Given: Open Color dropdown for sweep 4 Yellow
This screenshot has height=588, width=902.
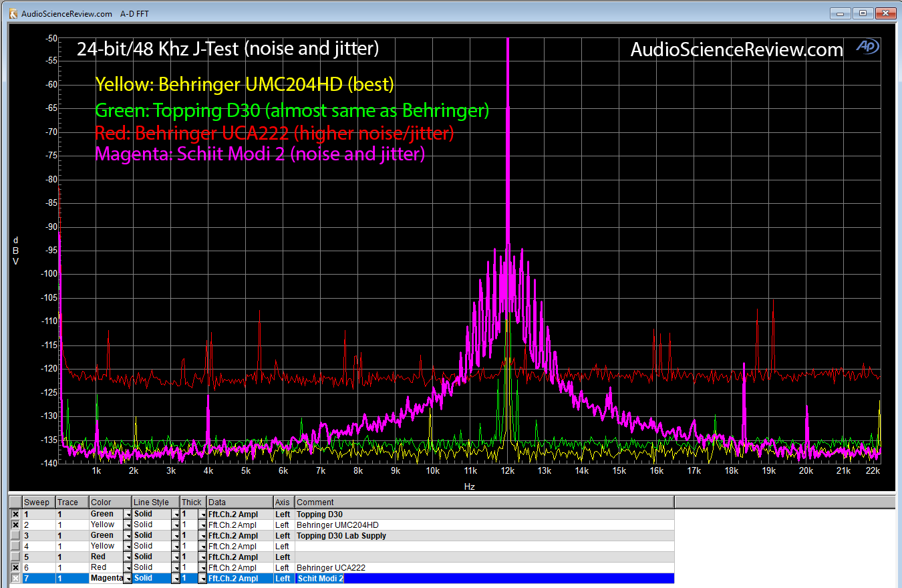Looking at the screenshot, I should [x=127, y=546].
